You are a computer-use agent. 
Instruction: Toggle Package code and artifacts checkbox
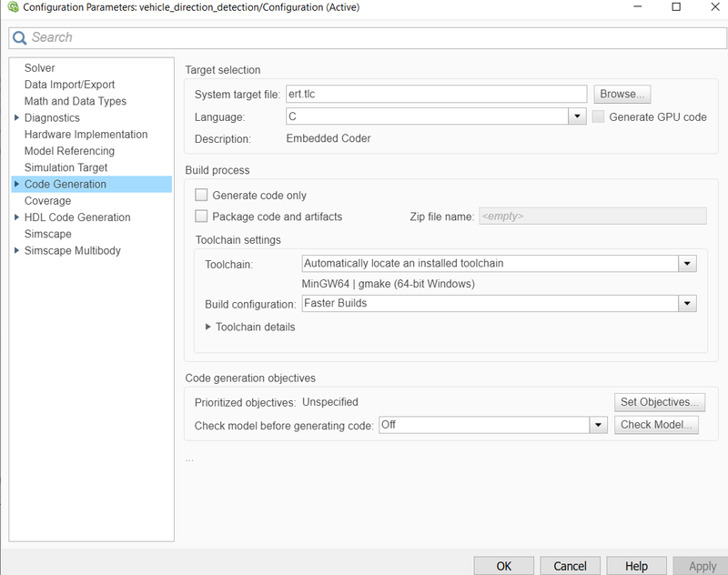pyautogui.click(x=201, y=217)
